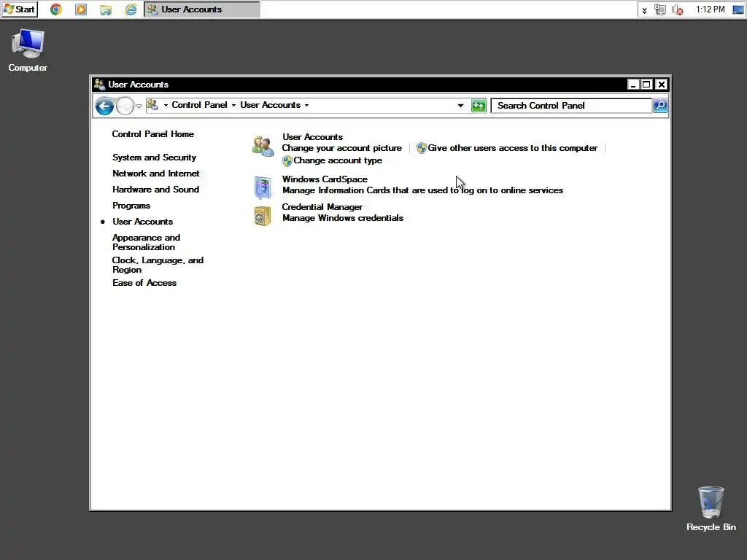Click User Accounts breadcrumb in address bar
Image resolution: width=747 pixels, height=560 pixels.
tap(270, 105)
